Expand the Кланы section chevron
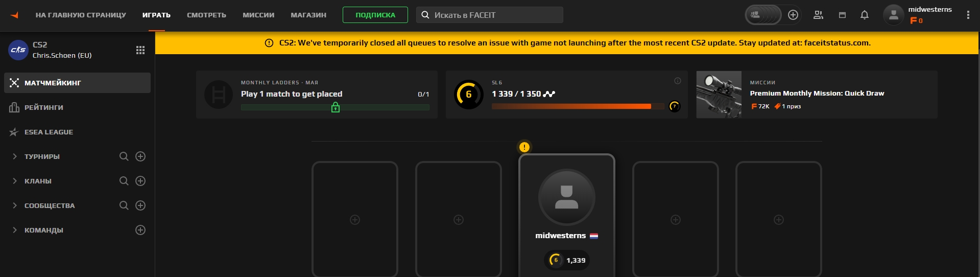The image size is (980, 277). pos(15,181)
